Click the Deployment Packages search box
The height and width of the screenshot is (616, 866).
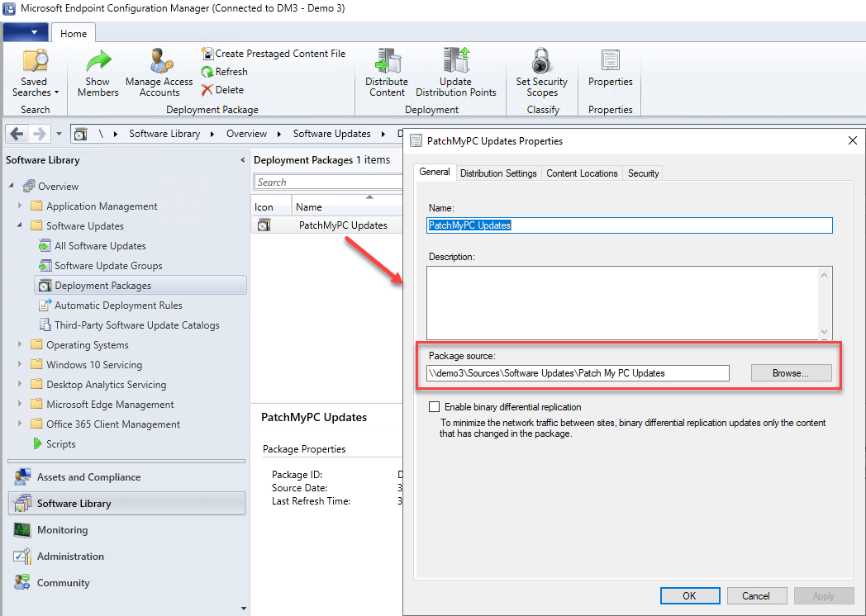[329, 182]
